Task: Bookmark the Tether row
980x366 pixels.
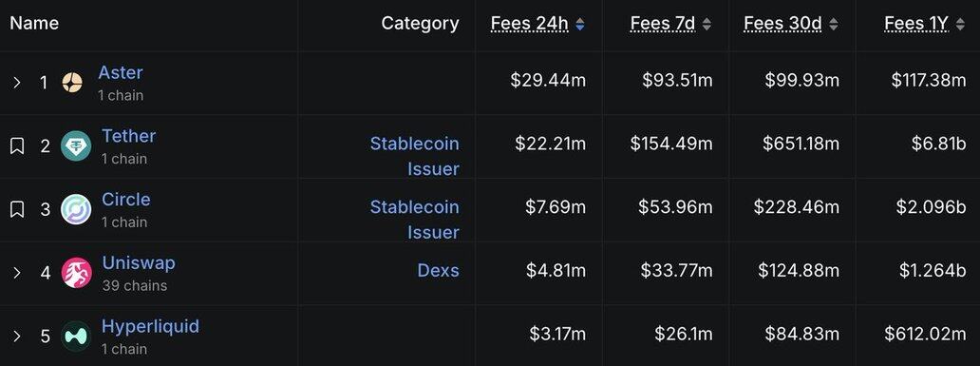Action: click(17, 145)
